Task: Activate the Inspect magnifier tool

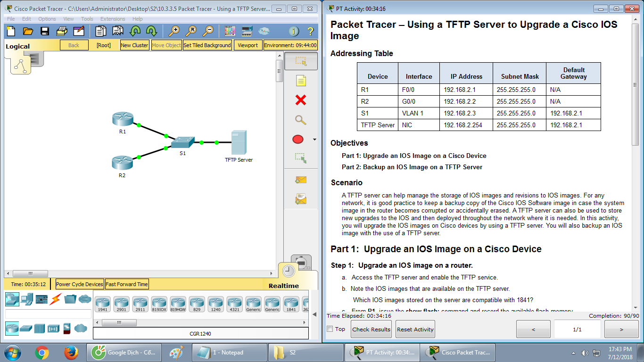Action: point(301,120)
